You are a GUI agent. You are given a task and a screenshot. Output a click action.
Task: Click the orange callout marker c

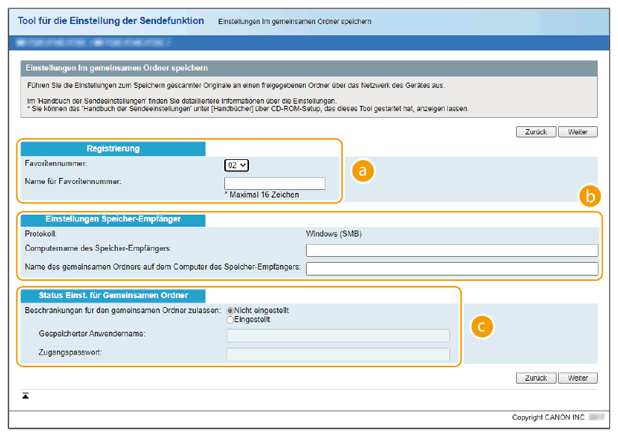pos(483,326)
